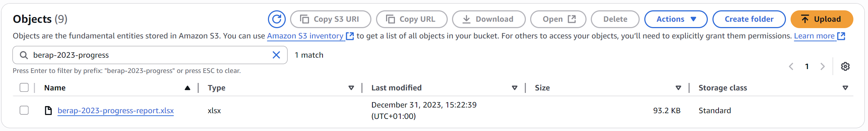868x131 pixels.
Task: Clear the search filter text
Action: (x=276, y=55)
